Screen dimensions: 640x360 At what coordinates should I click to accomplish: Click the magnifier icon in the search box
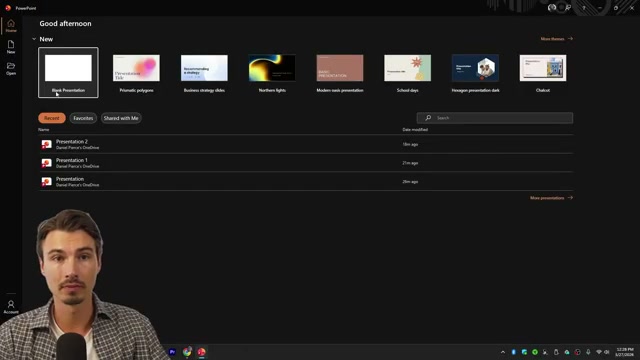pyautogui.click(x=428, y=118)
